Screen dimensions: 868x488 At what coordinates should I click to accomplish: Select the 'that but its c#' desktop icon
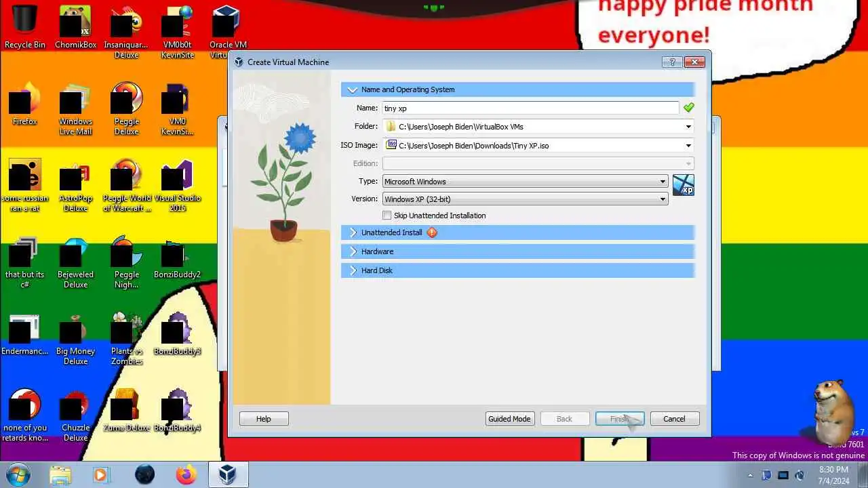click(24, 262)
